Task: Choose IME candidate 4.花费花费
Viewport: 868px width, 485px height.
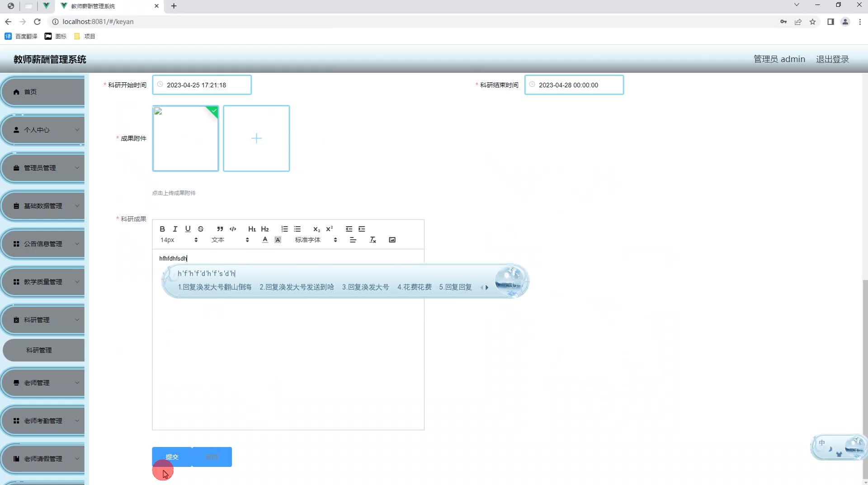Action: (x=414, y=287)
